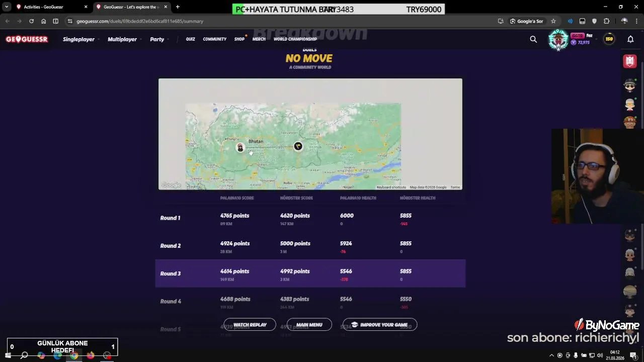Click the install app icon in address bar

click(x=501, y=21)
